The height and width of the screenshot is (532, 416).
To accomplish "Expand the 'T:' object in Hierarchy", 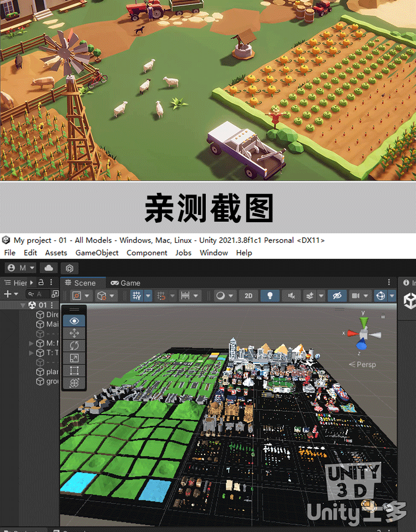I will coord(31,353).
